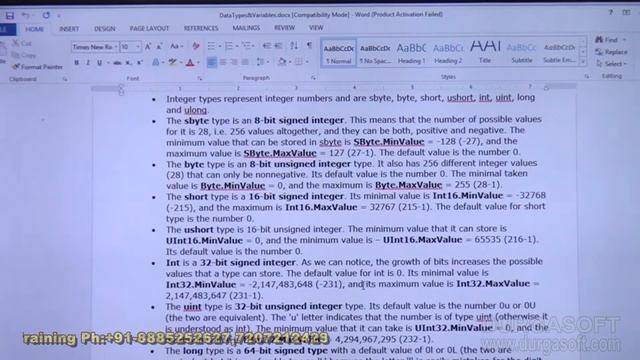The width and height of the screenshot is (640, 360).
Task: Open the Font Color dropdown arrow
Action: pyautogui.click(x=198, y=62)
